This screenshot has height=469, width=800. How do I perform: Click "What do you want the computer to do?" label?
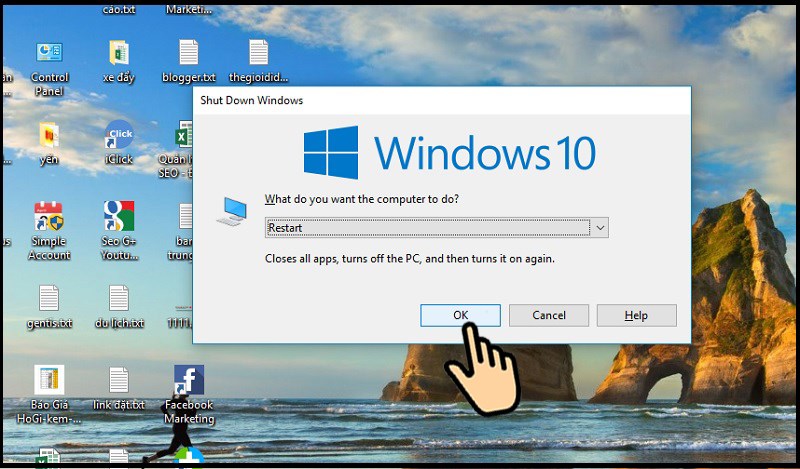tap(362, 199)
